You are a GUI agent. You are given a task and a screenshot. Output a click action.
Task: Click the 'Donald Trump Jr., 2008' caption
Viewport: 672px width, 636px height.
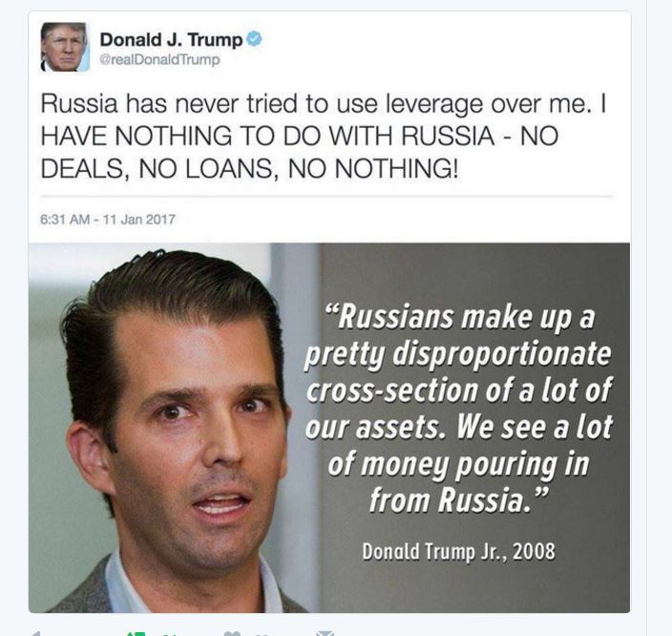coord(458,551)
